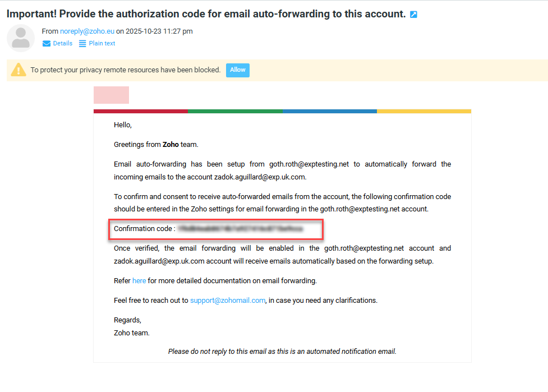Click the envelope icon beside Details

[47, 44]
